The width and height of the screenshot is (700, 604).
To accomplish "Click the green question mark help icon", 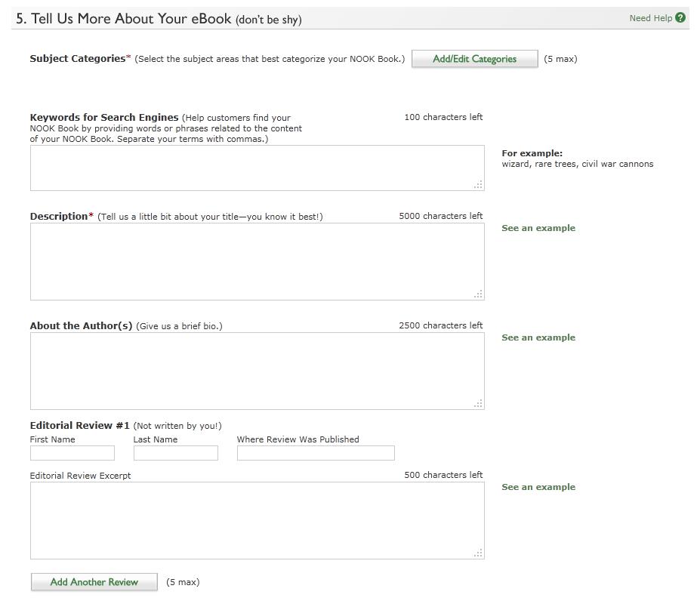I will click(680, 18).
